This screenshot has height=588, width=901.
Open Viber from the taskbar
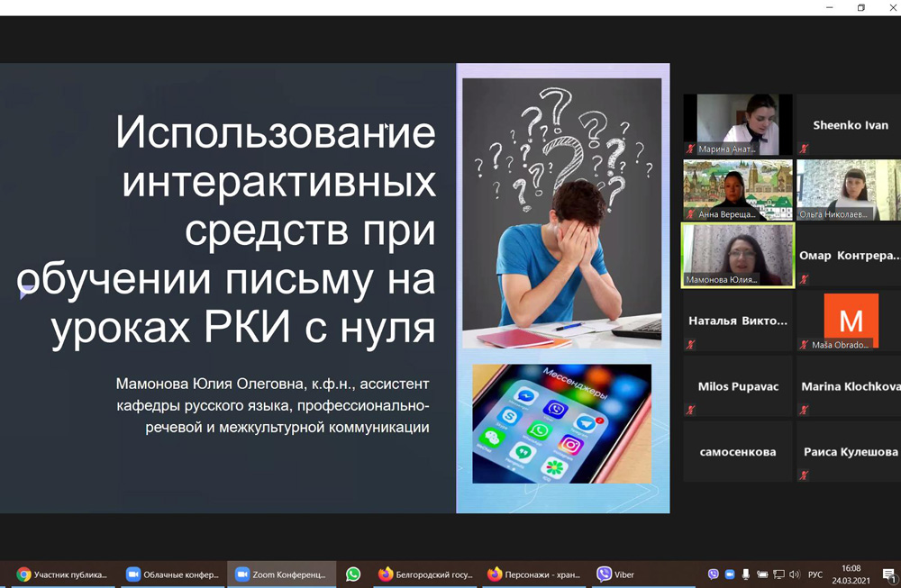(x=615, y=574)
